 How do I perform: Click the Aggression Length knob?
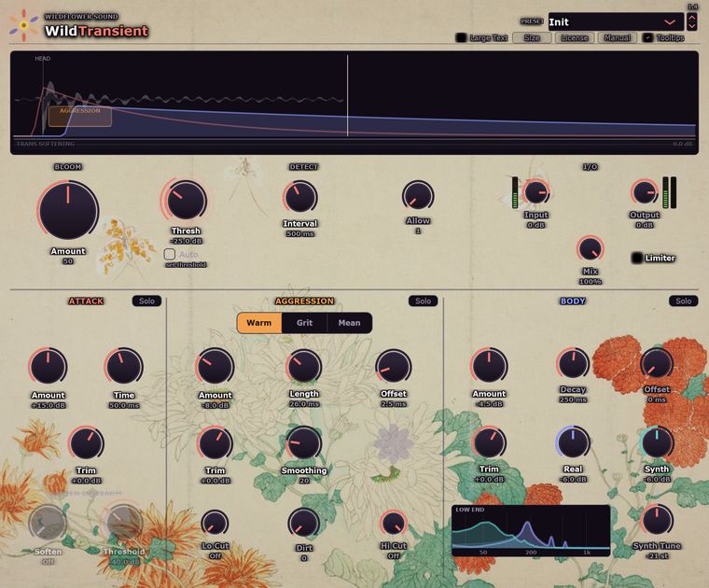[304, 367]
